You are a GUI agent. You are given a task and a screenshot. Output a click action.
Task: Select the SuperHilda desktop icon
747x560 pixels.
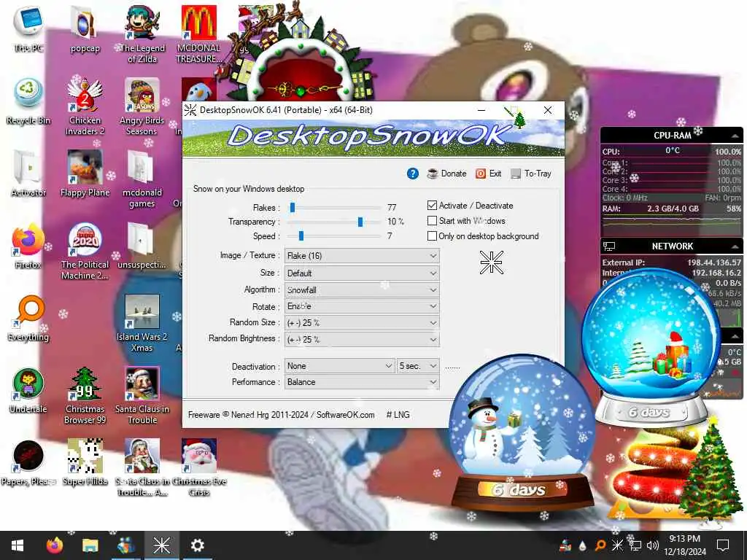[x=85, y=463]
